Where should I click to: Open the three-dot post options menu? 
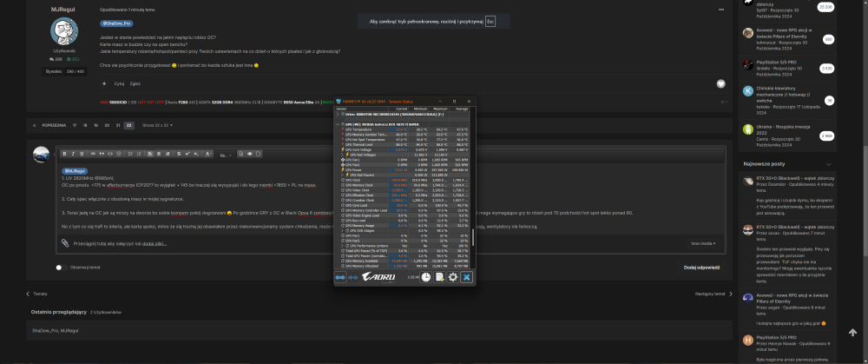[x=720, y=10]
